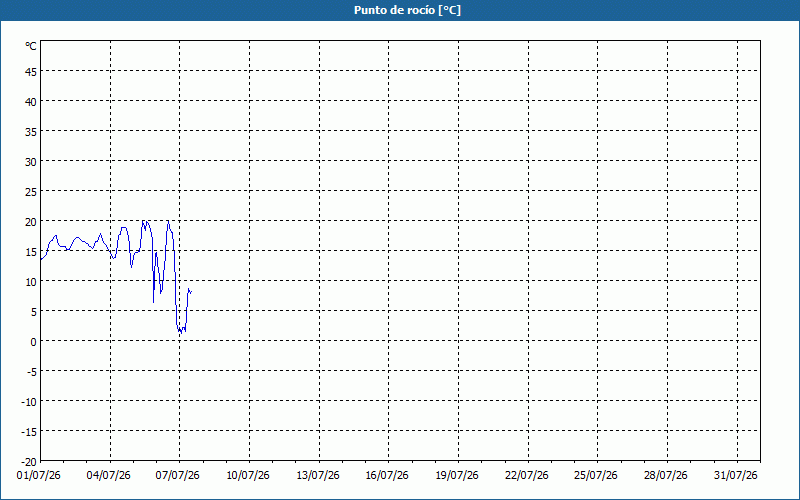Click the 19/07/26 date label
The width and height of the screenshot is (800, 500).
click(x=457, y=476)
